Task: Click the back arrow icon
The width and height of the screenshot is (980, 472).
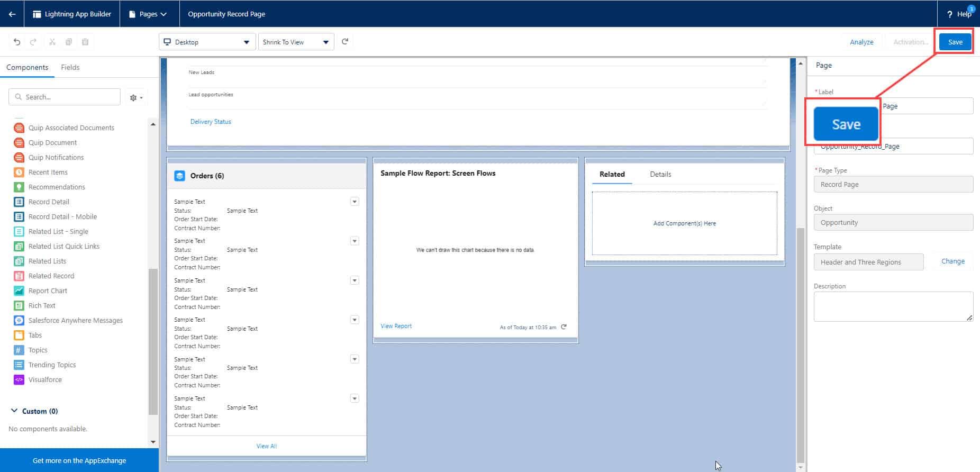Action: pyautogui.click(x=12, y=14)
